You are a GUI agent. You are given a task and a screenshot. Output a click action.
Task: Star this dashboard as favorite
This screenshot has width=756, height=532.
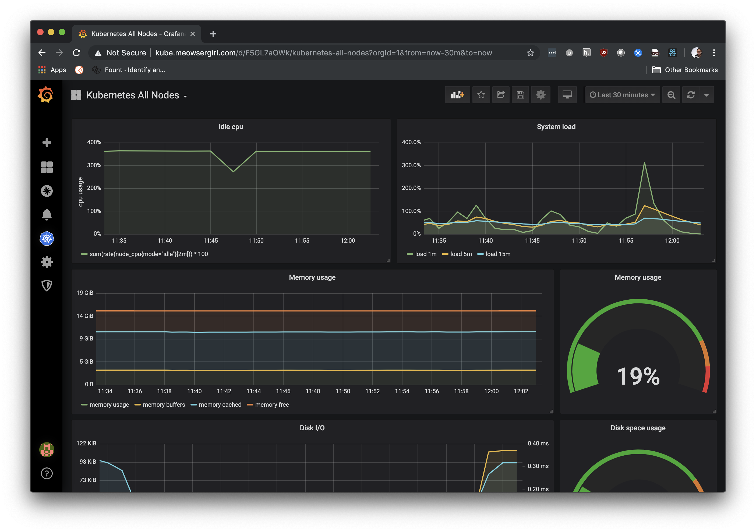click(481, 95)
